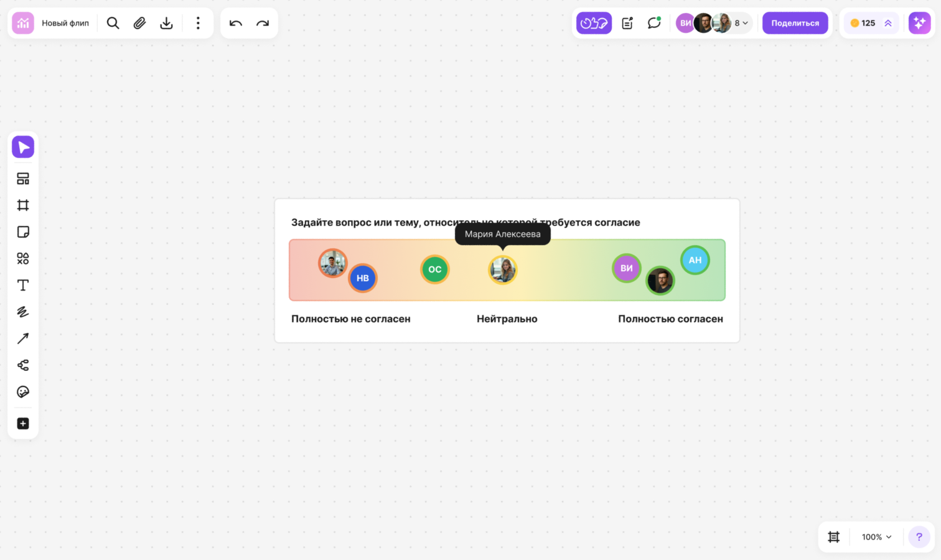Select the text tool
This screenshot has width=941, height=560.
(x=23, y=285)
